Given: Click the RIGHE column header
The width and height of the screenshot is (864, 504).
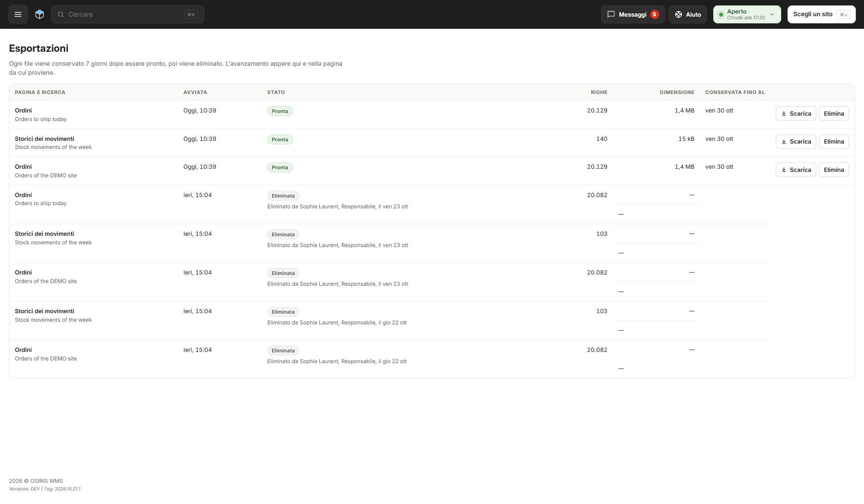Looking at the screenshot, I should pos(599,92).
